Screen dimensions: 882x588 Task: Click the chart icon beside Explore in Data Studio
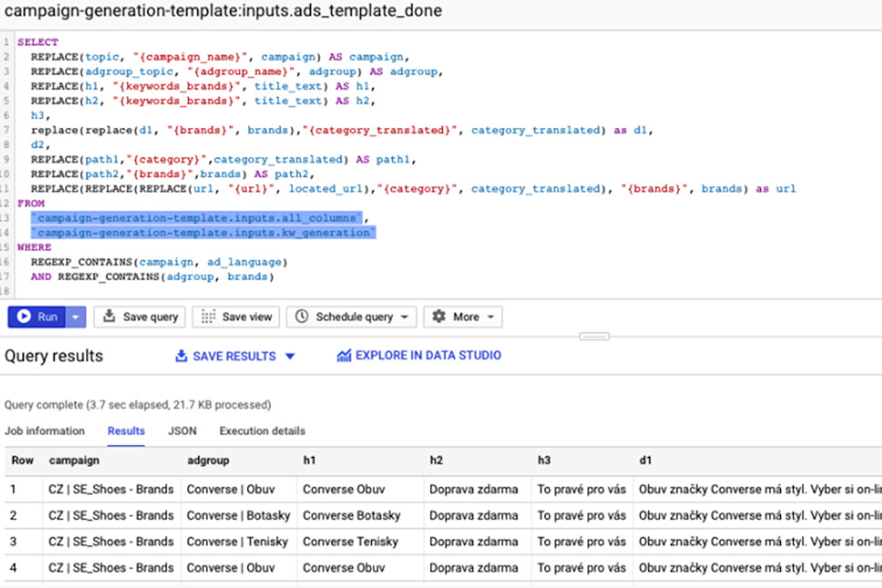pyautogui.click(x=344, y=355)
